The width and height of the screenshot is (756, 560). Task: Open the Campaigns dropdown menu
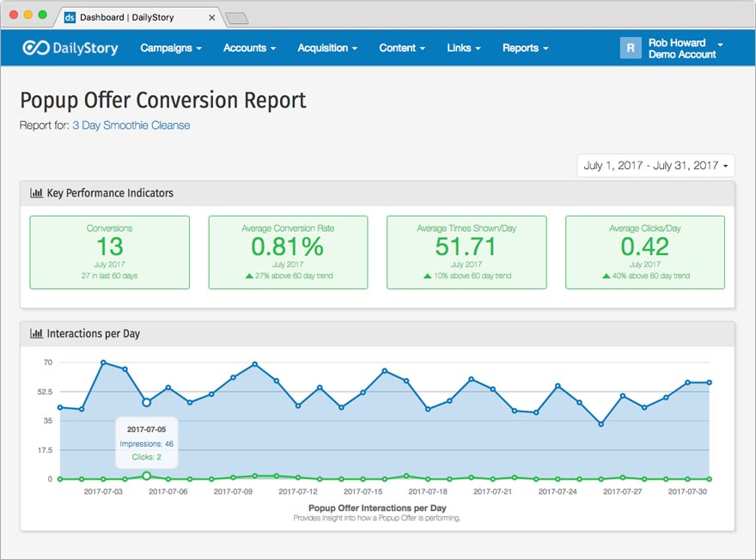pos(171,48)
